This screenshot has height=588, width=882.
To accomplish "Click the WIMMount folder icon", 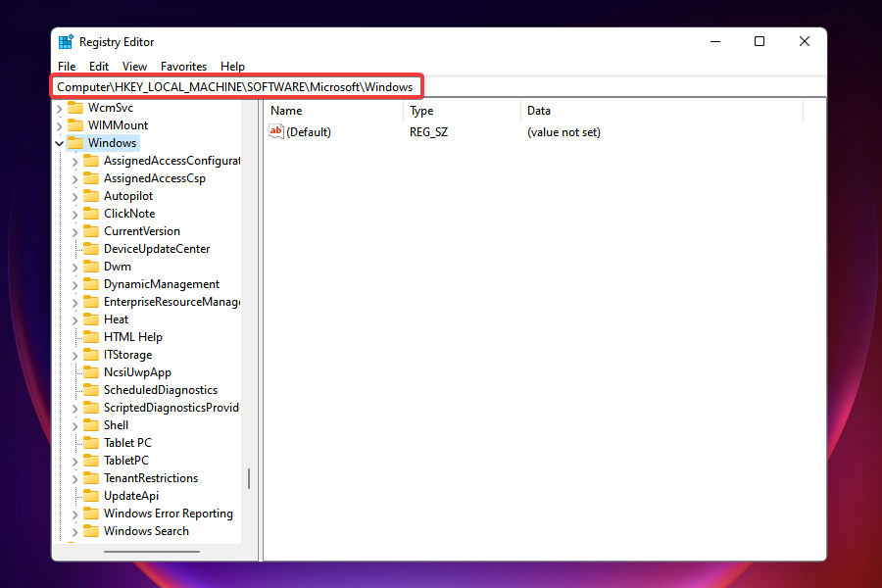I will 75,124.
